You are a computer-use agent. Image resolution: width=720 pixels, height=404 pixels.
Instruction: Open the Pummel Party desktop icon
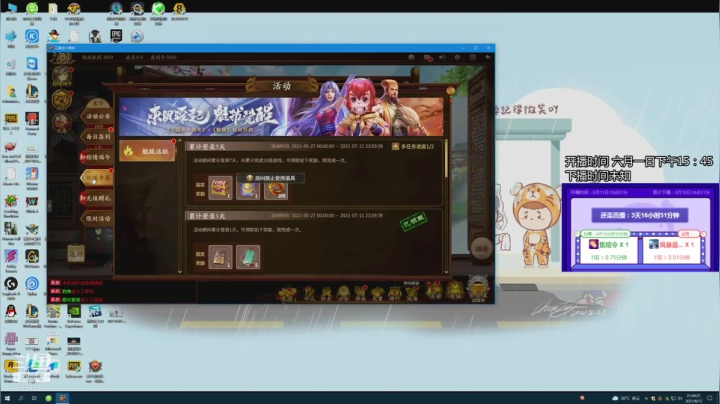pyautogui.click(x=32, y=123)
